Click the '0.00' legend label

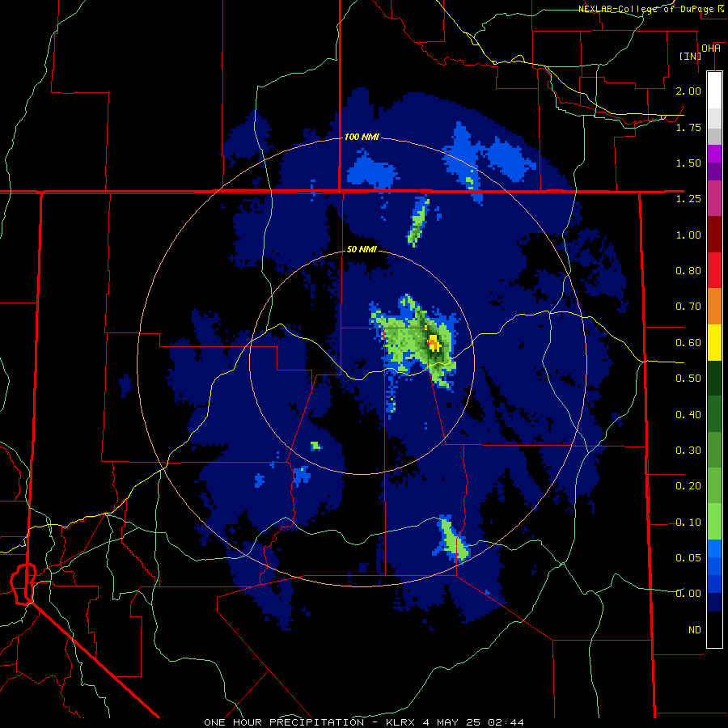[x=688, y=594]
